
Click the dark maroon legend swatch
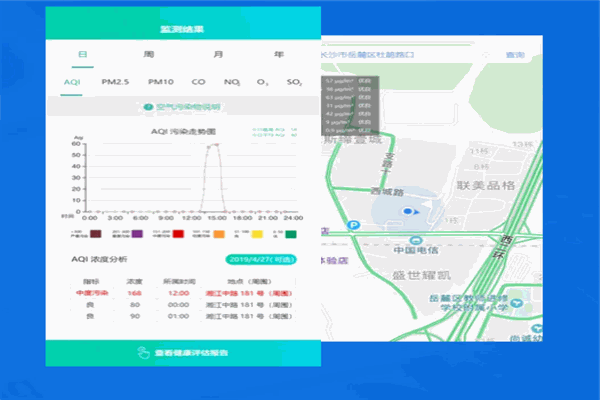[x=96, y=234]
